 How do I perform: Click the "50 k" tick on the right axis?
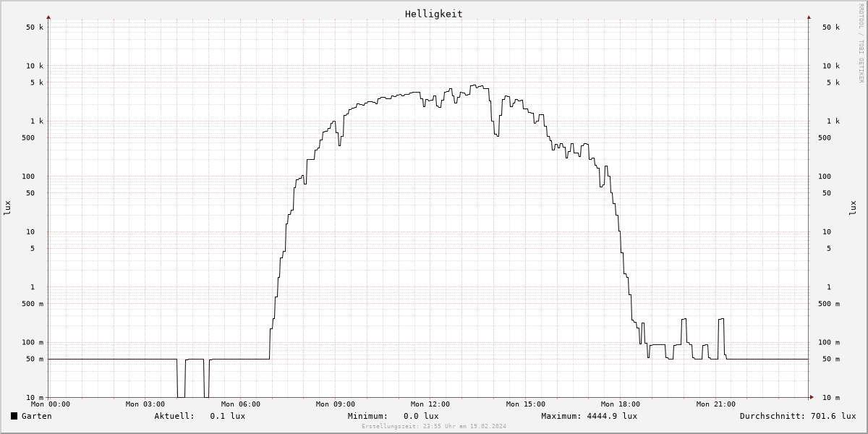[831, 27]
